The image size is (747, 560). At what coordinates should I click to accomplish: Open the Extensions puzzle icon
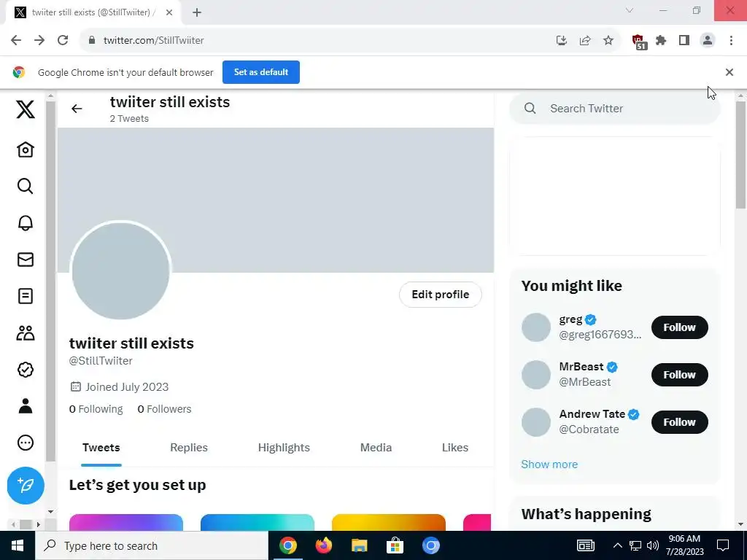661,41
